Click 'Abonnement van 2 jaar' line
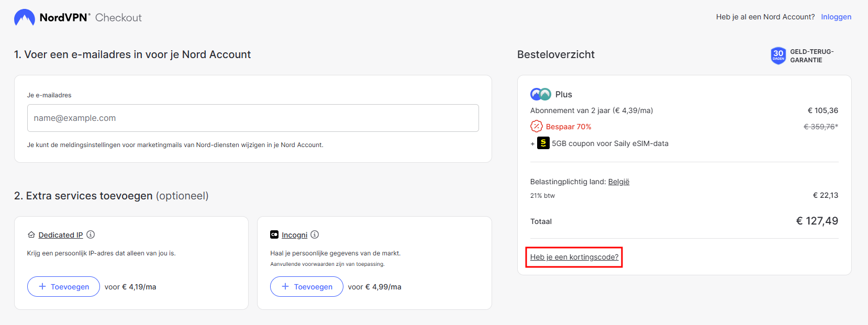The width and height of the screenshot is (868, 325). 592,110
